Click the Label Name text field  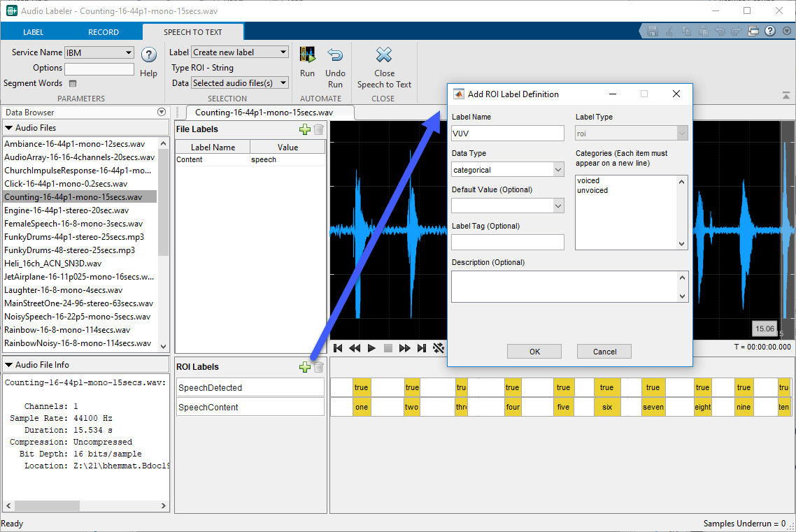(x=507, y=134)
